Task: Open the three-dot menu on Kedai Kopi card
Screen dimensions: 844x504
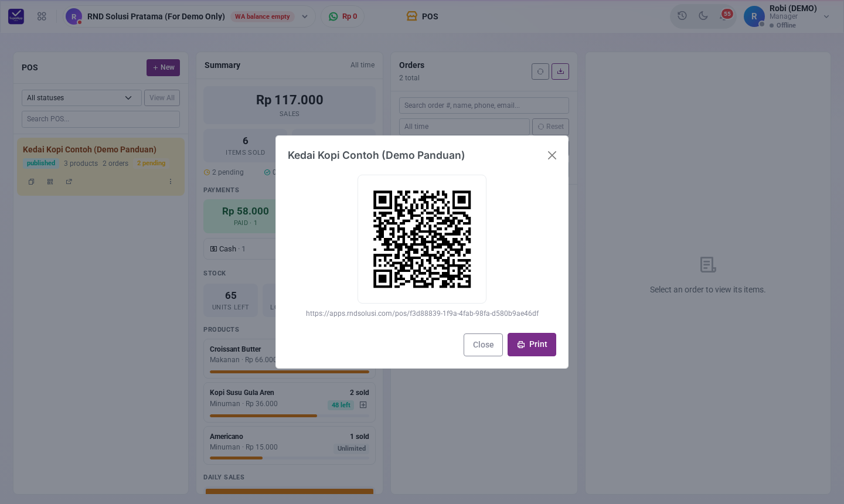Action: coord(171,182)
